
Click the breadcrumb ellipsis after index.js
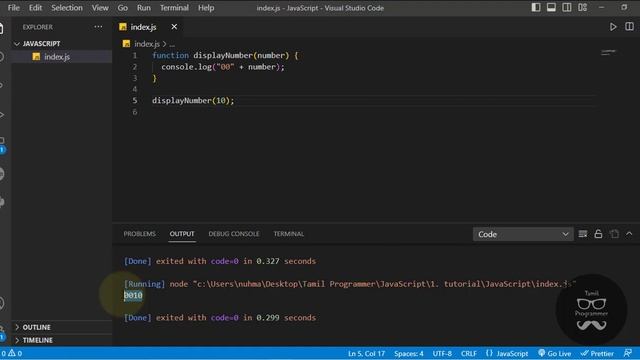click(172, 44)
